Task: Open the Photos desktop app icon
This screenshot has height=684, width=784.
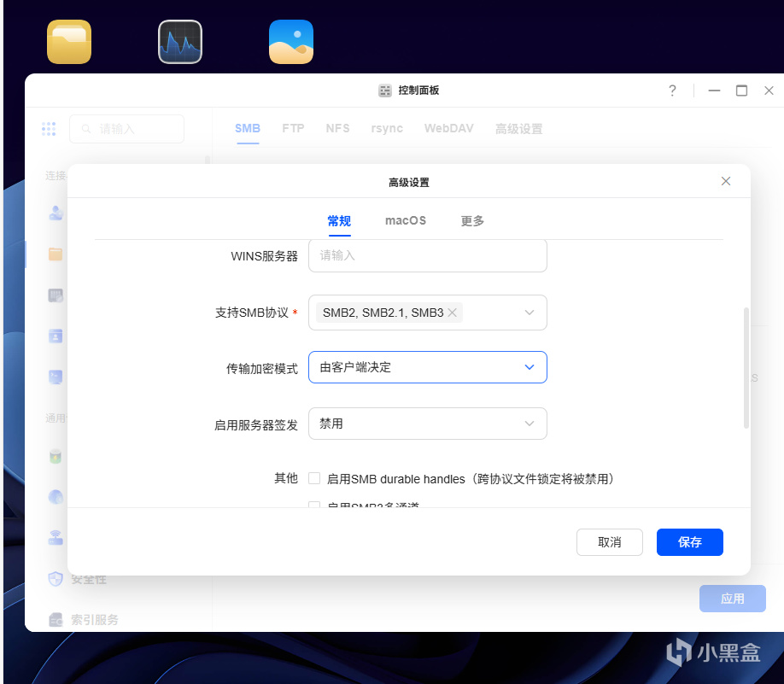Action: click(x=291, y=42)
